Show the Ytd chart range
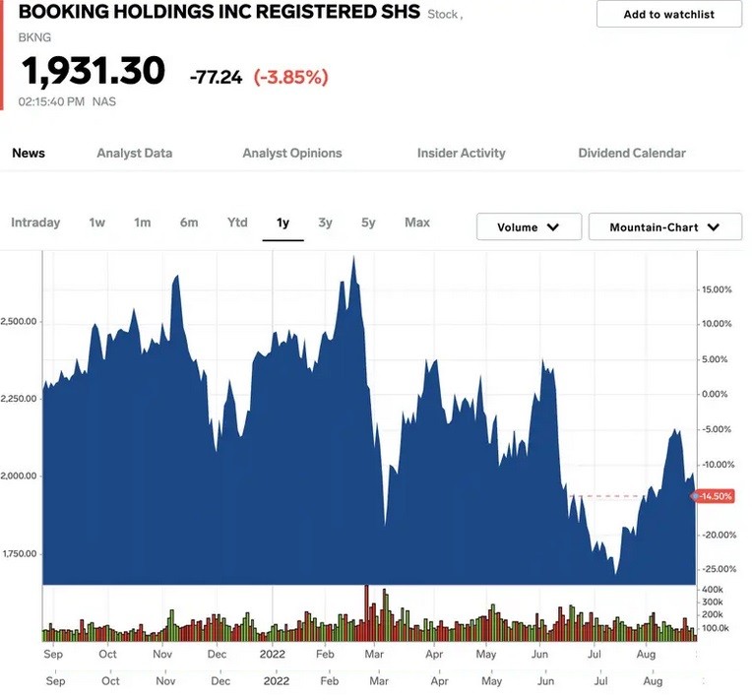 (237, 223)
